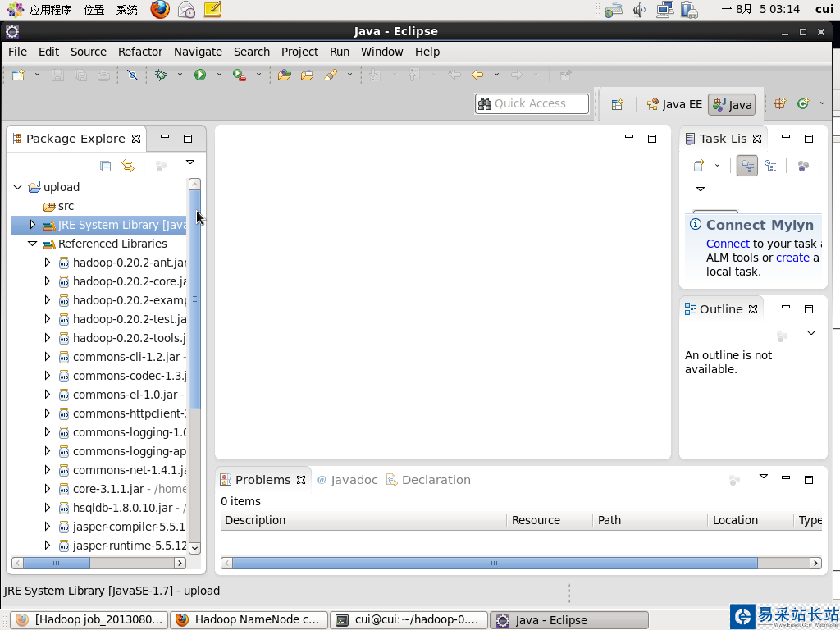Collapse the Referenced Libraries node
840x630 pixels.
coord(32,244)
